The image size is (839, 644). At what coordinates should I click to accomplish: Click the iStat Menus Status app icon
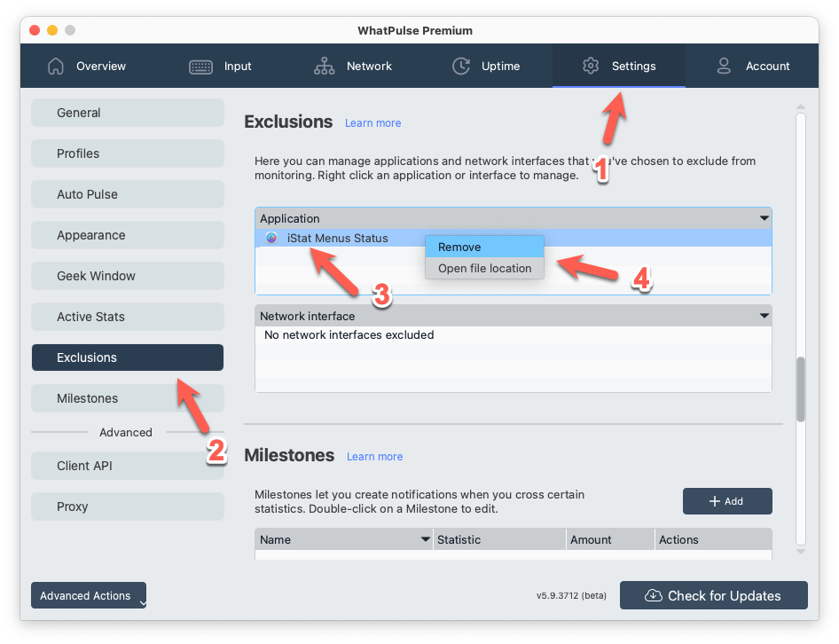pyautogui.click(x=271, y=238)
